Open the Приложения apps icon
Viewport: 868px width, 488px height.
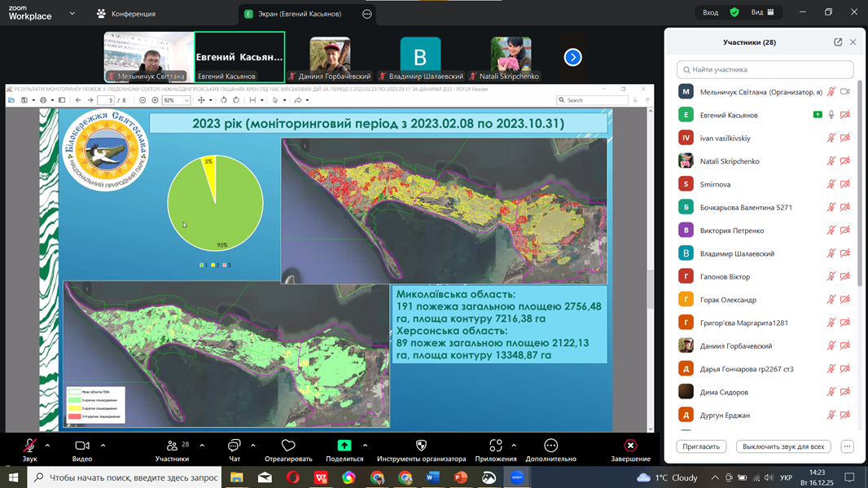point(495,446)
